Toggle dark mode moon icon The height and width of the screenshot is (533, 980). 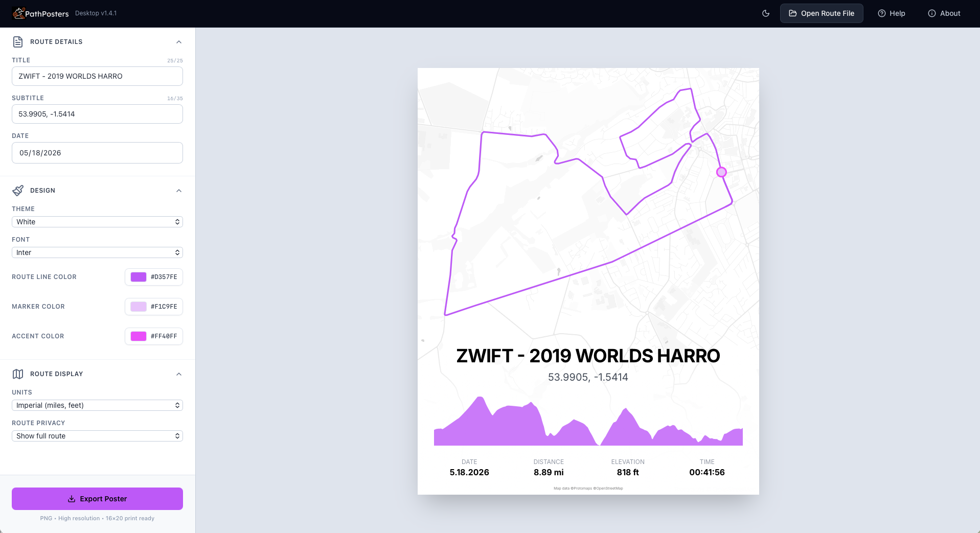coord(766,13)
